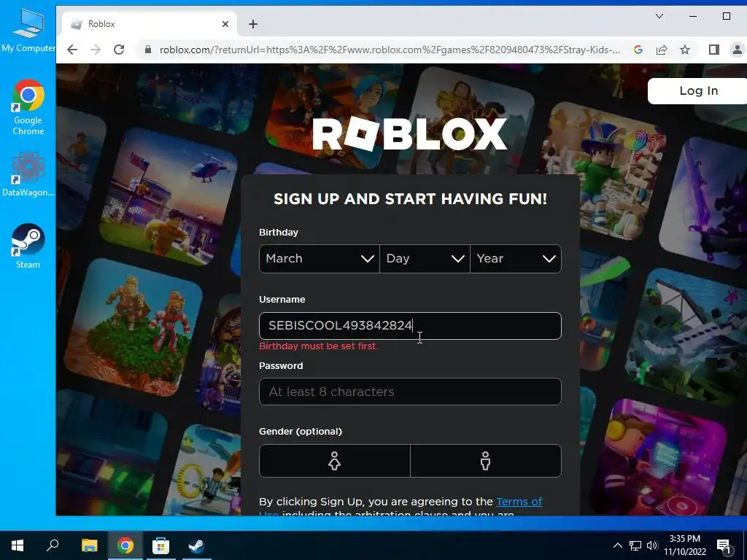Select the female gender option
This screenshot has height=560, width=747.
point(334,461)
